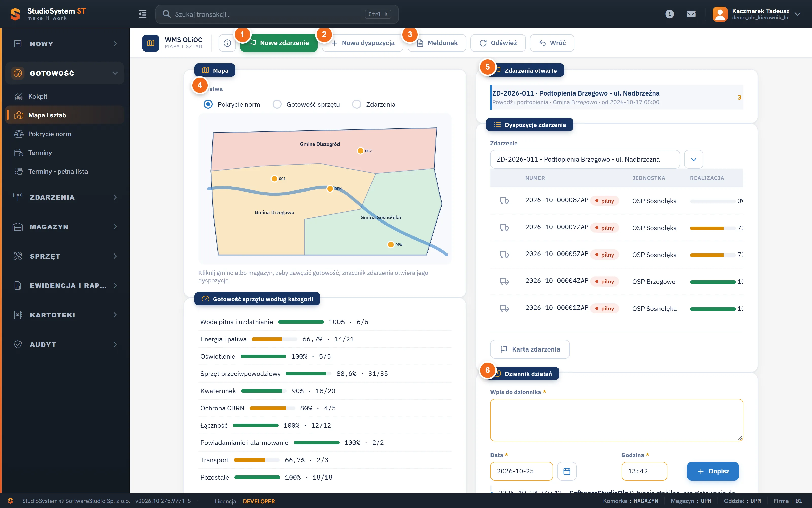Click truck icon for 2026-10-00004ZAP row
Viewport: 812px width, 508px height.
[x=504, y=281]
